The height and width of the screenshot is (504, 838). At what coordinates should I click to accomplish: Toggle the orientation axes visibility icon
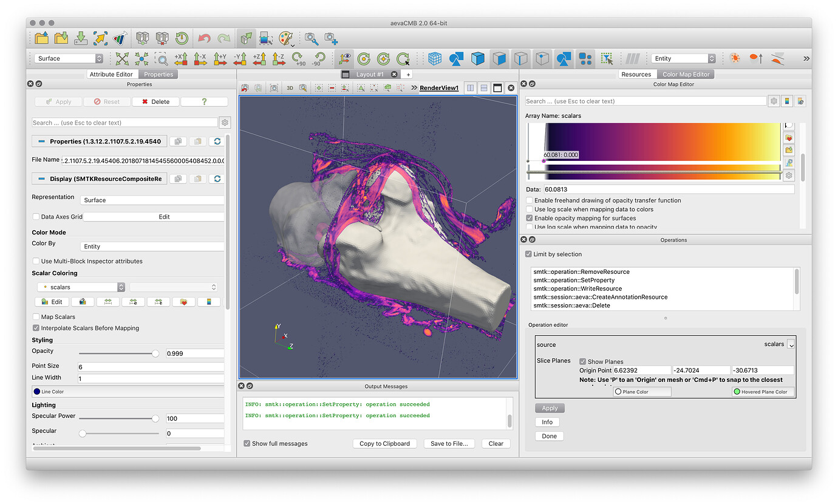coord(345,58)
